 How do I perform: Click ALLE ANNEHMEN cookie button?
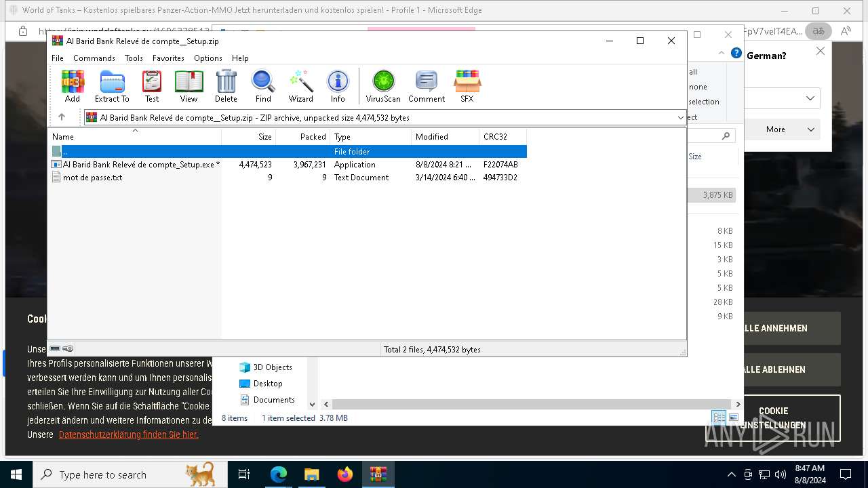[x=774, y=328]
